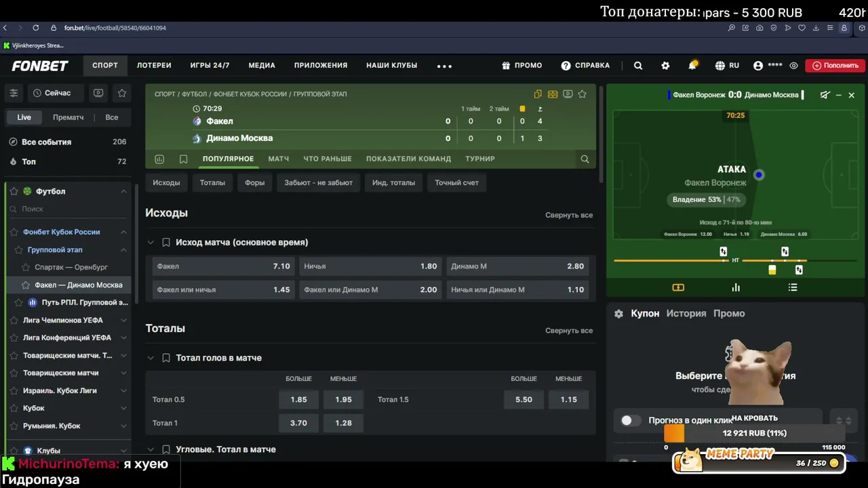
Task: Collapse the Тотал голов в матче market
Action: point(151,358)
